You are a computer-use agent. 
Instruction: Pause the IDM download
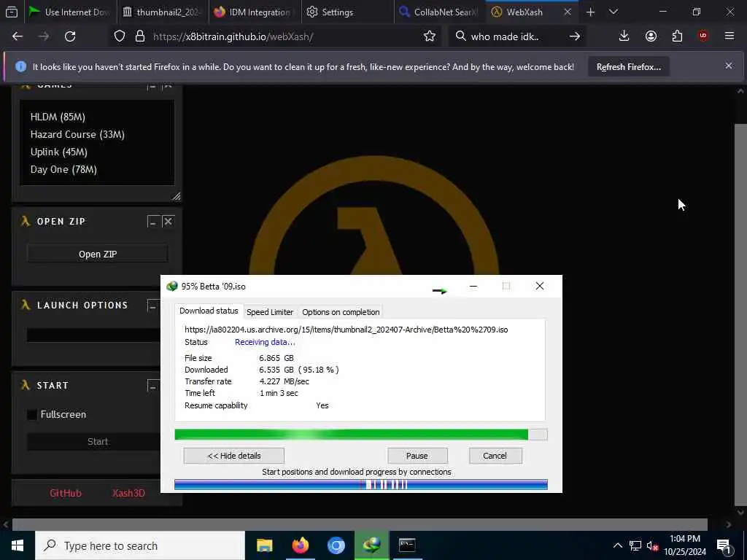(417, 456)
